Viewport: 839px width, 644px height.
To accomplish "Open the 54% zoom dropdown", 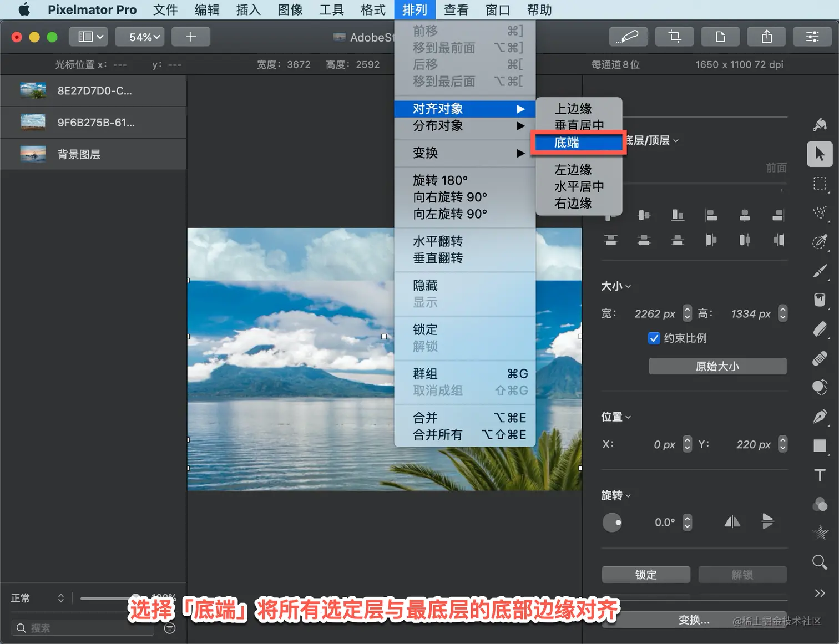I will (x=140, y=37).
